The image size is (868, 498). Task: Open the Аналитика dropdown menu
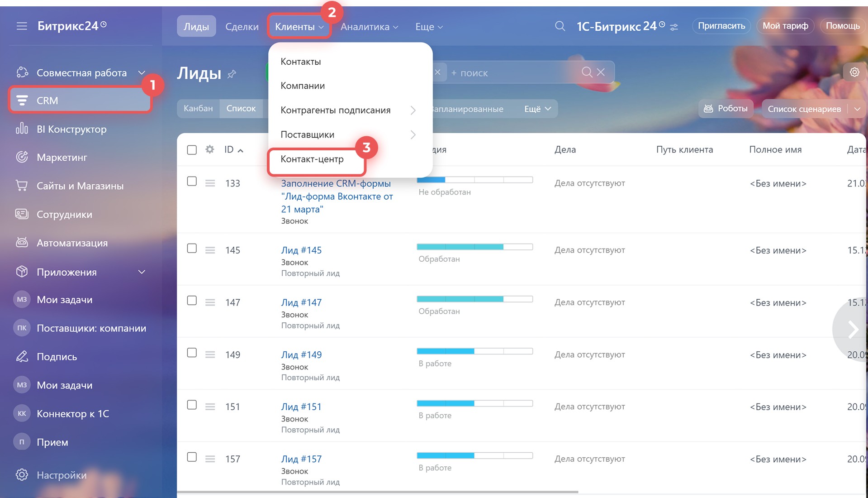pyautogui.click(x=369, y=27)
